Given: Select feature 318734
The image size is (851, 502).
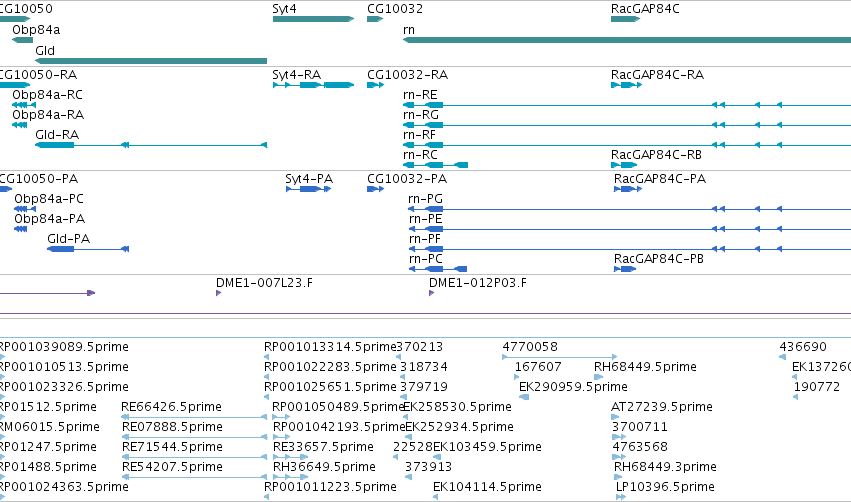Looking at the screenshot, I should pos(424,367).
